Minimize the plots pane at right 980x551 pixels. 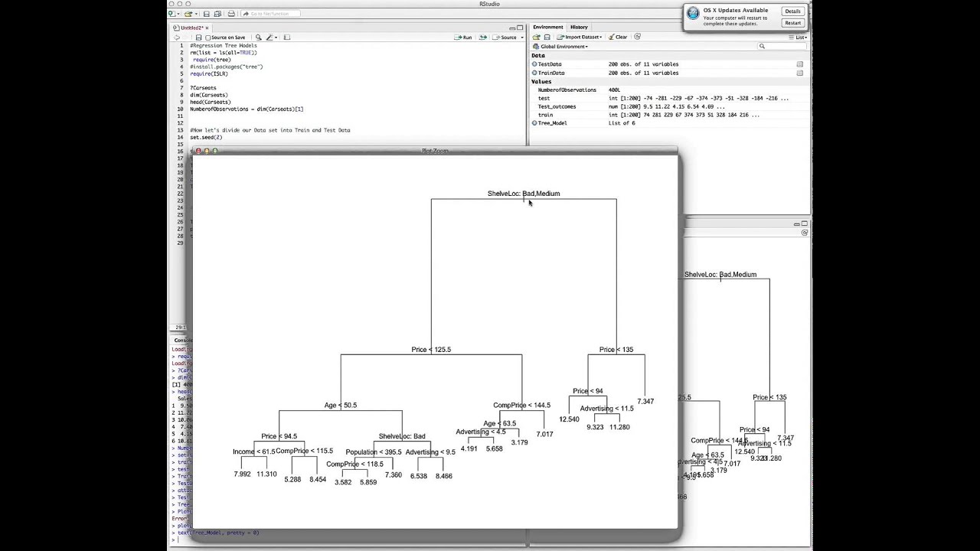coord(796,224)
